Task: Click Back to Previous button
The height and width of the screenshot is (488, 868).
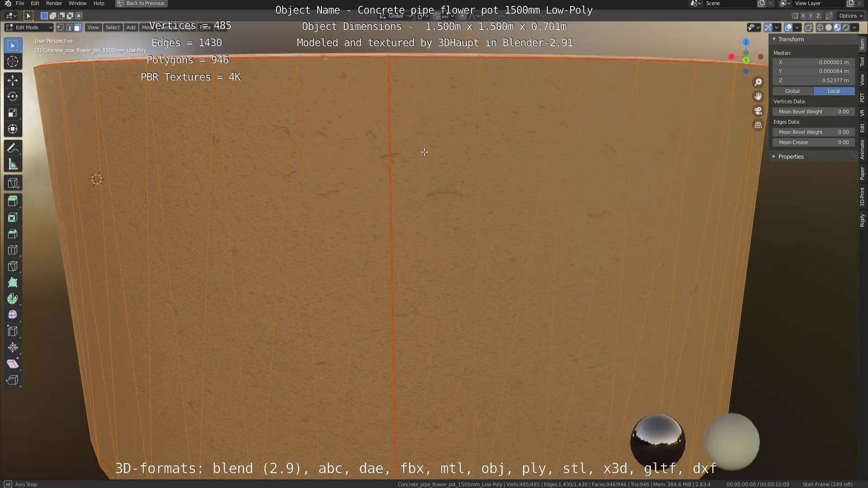Action: pyautogui.click(x=141, y=3)
